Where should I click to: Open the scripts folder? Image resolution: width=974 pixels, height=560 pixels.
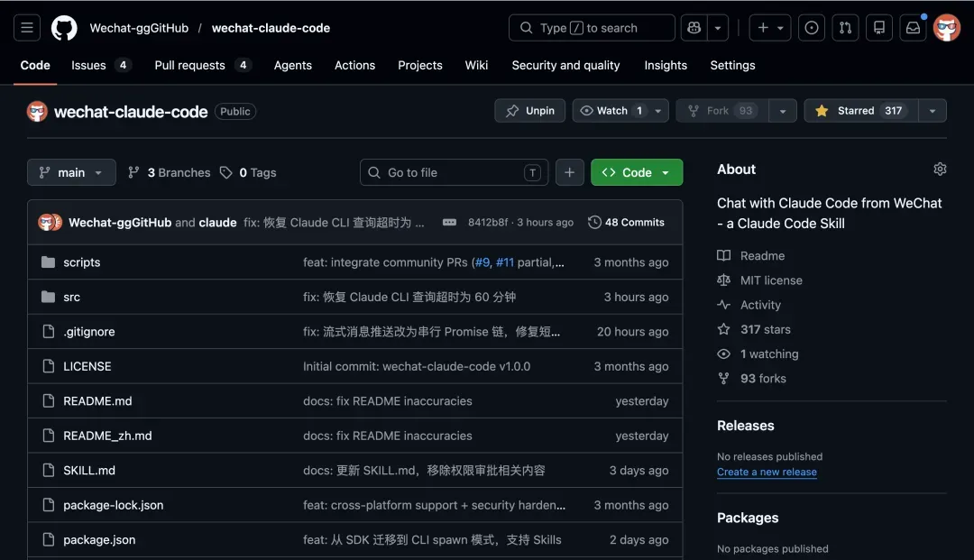click(x=82, y=262)
